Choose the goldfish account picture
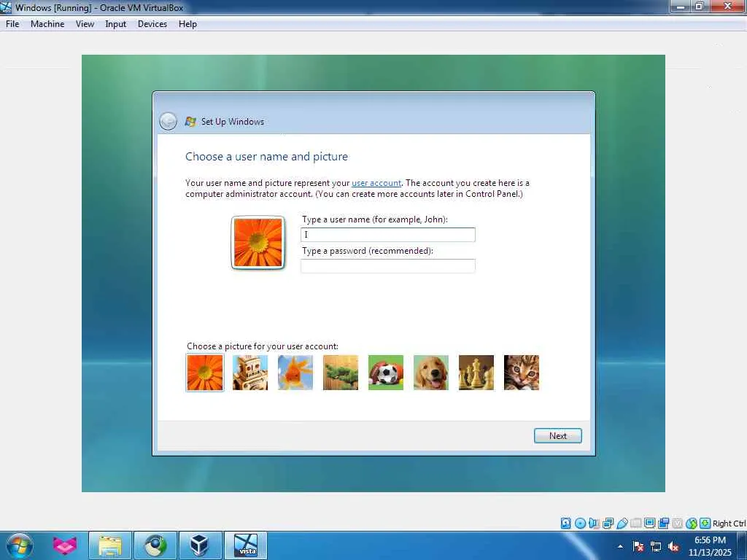 pyautogui.click(x=295, y=373)
